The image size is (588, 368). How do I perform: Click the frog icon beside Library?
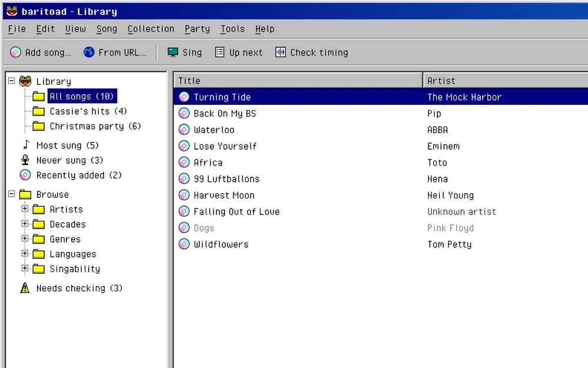tap(25, 81)
